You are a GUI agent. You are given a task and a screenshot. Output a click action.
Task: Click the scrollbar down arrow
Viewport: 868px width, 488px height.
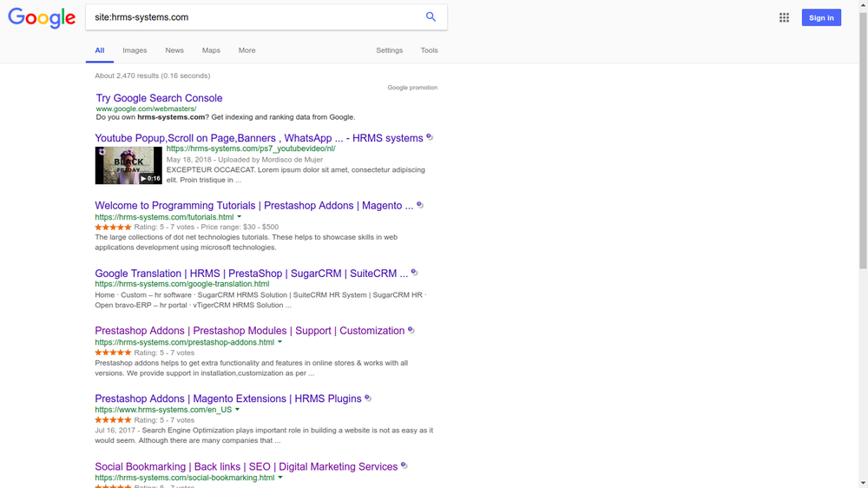click(863, 484)
